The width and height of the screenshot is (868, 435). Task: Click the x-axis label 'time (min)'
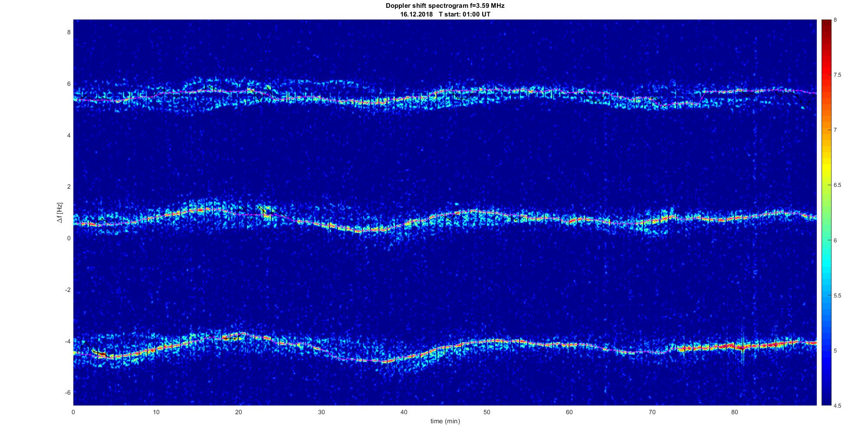(445, 421)
